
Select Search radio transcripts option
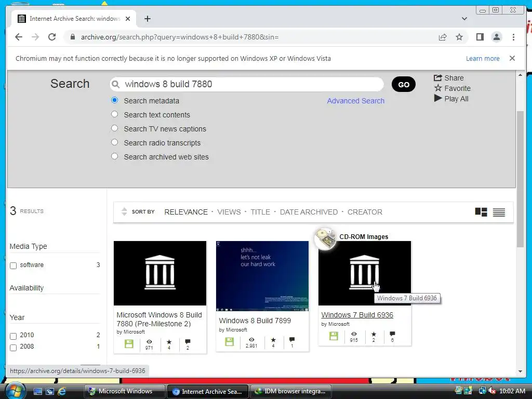click(115, 142)
